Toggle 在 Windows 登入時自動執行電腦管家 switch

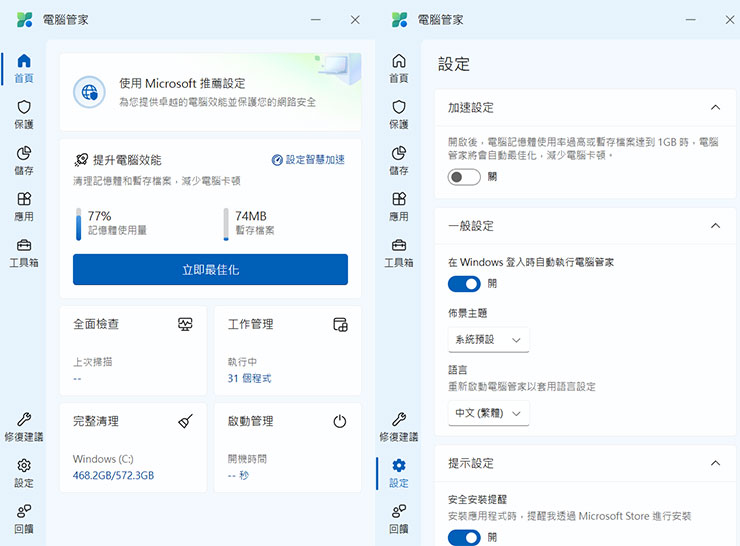point(464,284)
